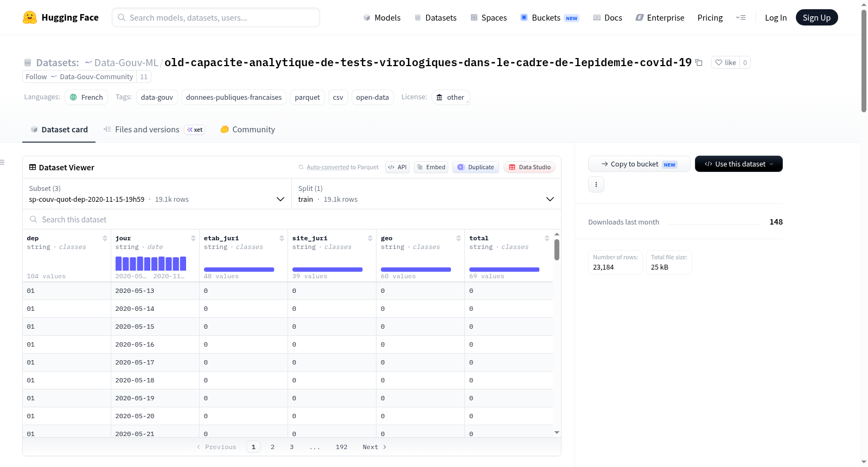Select the open-data tag

[x=373, y=97]
